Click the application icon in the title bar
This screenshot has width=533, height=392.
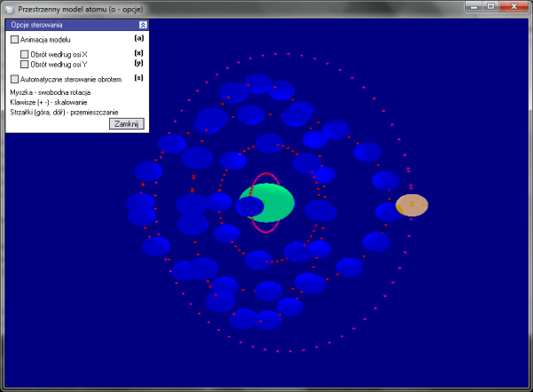tap(10, 9)
